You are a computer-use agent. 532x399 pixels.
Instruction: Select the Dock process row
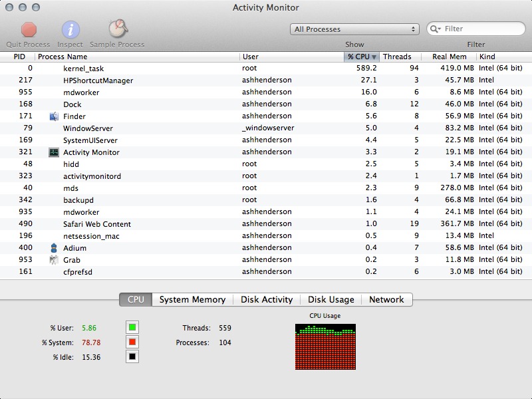tap(266, 104)
